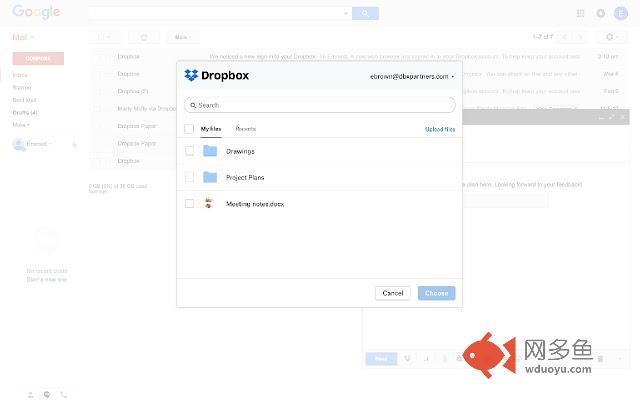Image resolution: width=640 pixels, height=400 pixels.
Task: Open the Starred label in Gmail sidebar
Action: pos(22,87)
